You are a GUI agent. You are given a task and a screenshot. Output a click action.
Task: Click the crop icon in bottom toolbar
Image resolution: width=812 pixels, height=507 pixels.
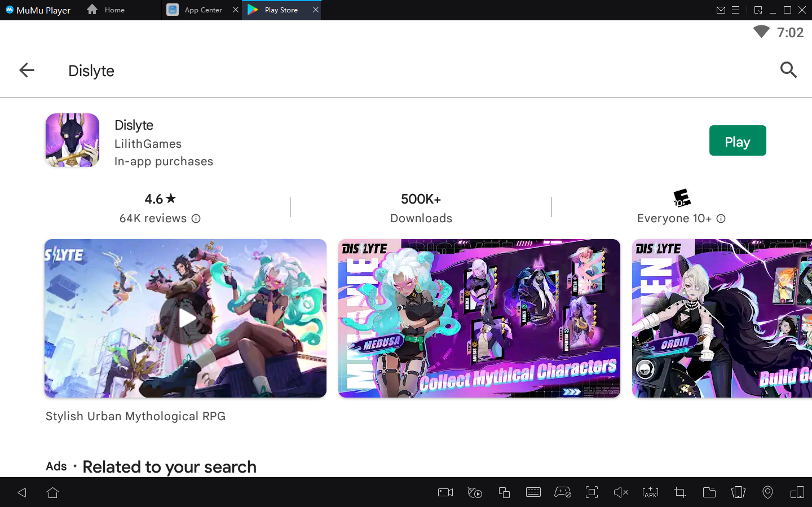(680, 492)
